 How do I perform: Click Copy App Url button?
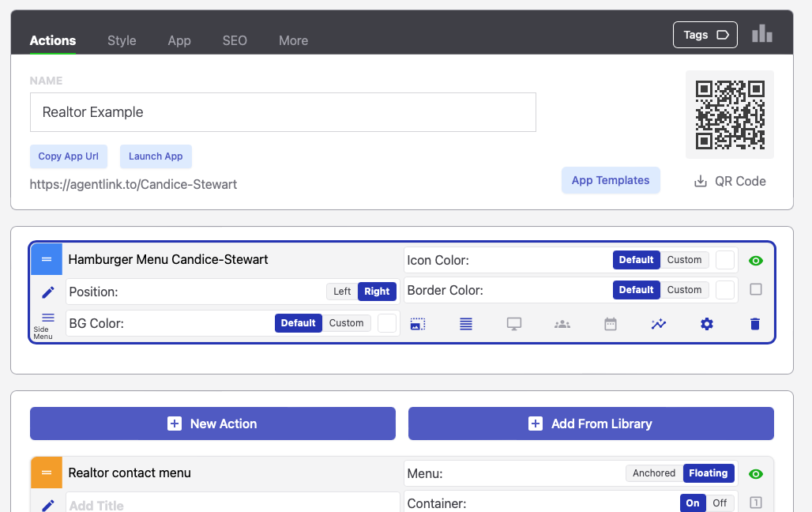69,156
